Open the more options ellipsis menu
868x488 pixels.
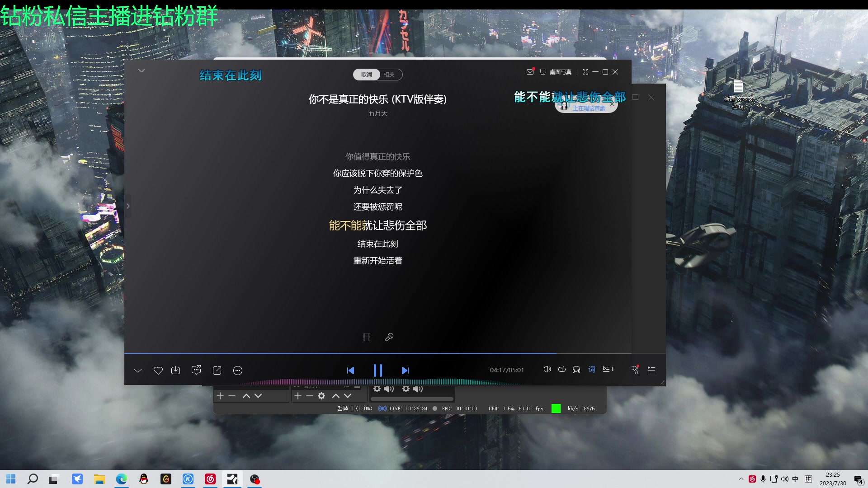238,370
